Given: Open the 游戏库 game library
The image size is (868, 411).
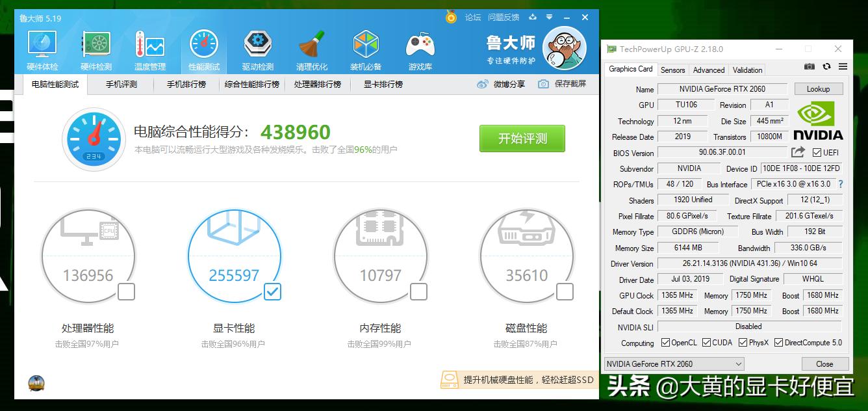Looking at the screenshot, I should coord(420,49).
